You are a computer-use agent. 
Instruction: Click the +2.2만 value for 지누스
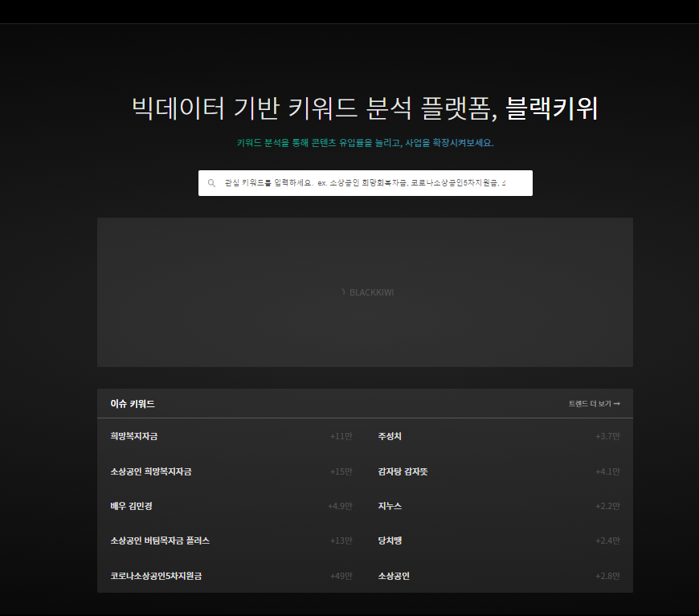pyautogui.click(x=607, y=506)
